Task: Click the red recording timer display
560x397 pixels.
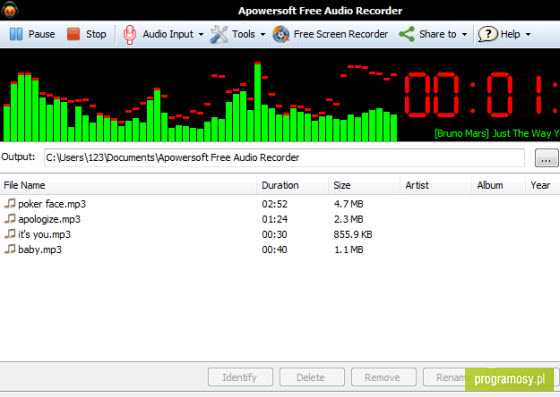Action: point(481,95)
